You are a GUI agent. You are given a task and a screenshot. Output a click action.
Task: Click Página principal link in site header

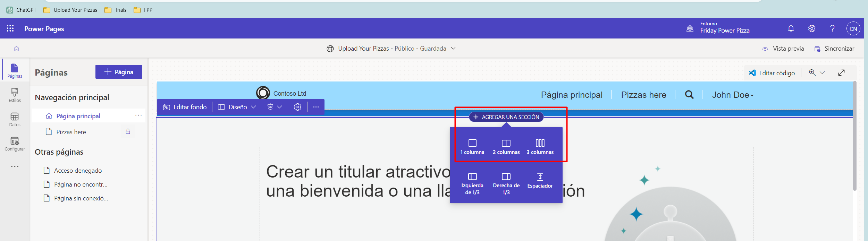tap(572, 95)
